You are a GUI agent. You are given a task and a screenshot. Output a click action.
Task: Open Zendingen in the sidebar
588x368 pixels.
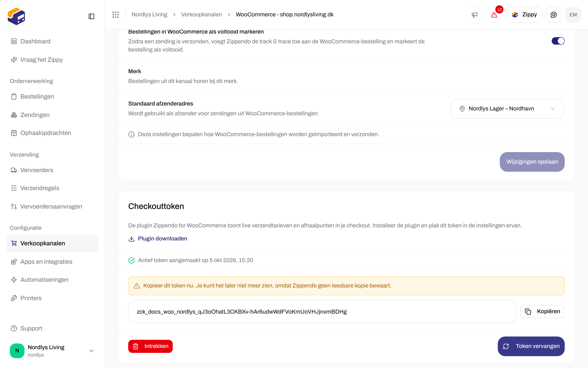pos(52,115)
